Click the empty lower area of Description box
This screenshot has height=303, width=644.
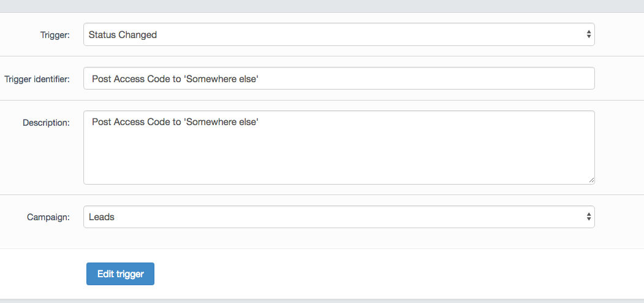coord(338,163)
